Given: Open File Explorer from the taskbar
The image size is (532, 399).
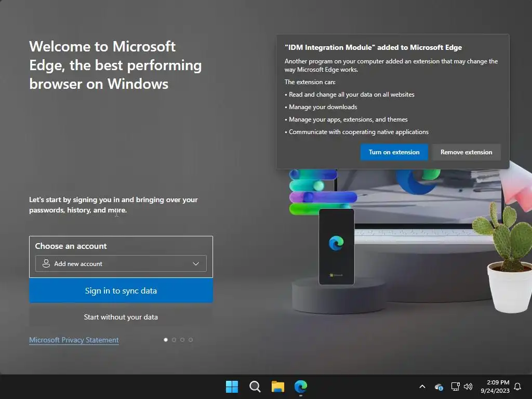Looking at the screenshot, I should pos(278,387).
